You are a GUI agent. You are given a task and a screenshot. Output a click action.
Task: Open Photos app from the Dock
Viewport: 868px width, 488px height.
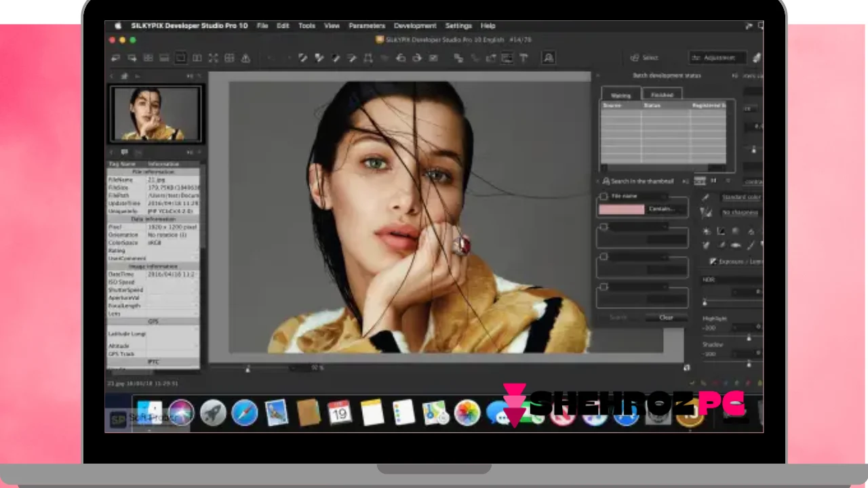click(467, 412)
